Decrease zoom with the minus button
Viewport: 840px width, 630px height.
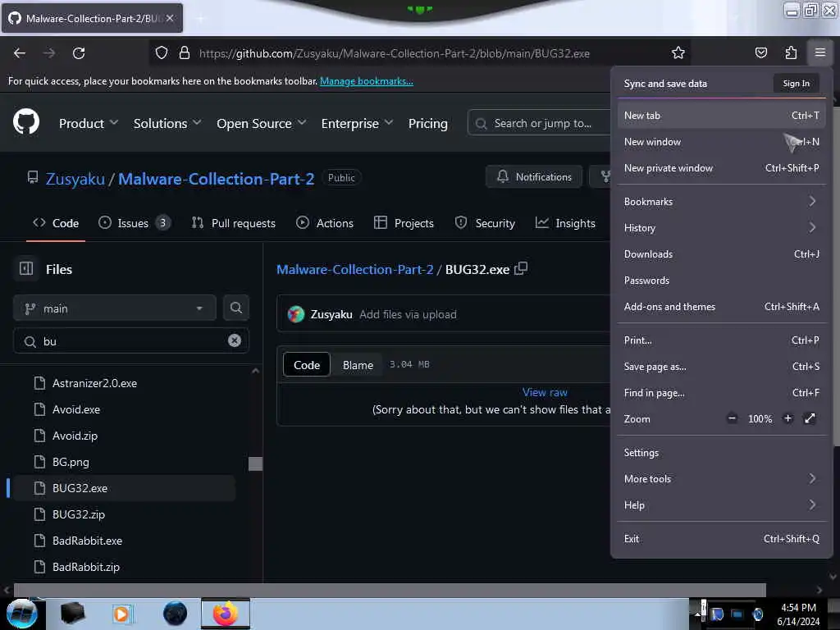click(x=732, y=418)
